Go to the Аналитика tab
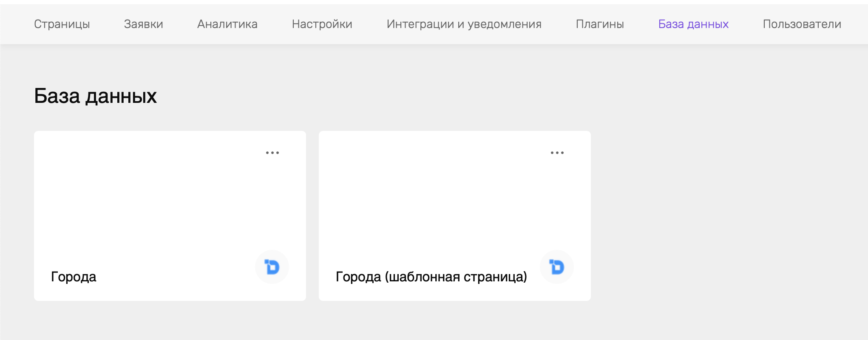Image resolution: width=868 pixels, height=340 pixels. coord(227,24)
